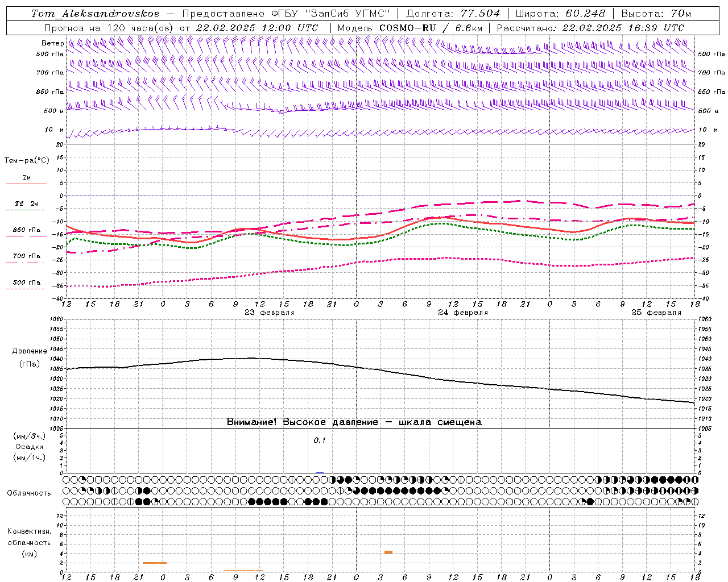The height and width of the screenshot is (582, 728).
Task: Click the 'Давление' pressure panel label
Action: pos(30,351)
